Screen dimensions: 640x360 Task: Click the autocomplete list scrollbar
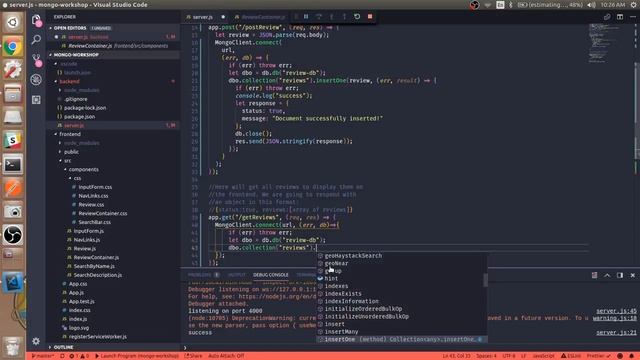tap(485, 280)
